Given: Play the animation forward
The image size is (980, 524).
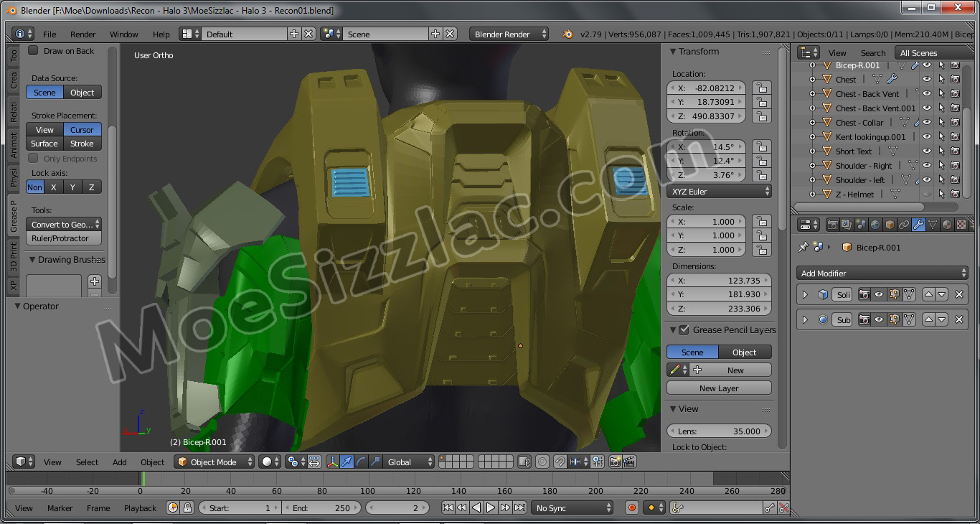Looking at the screenshot, I should (x=491, y=508).
